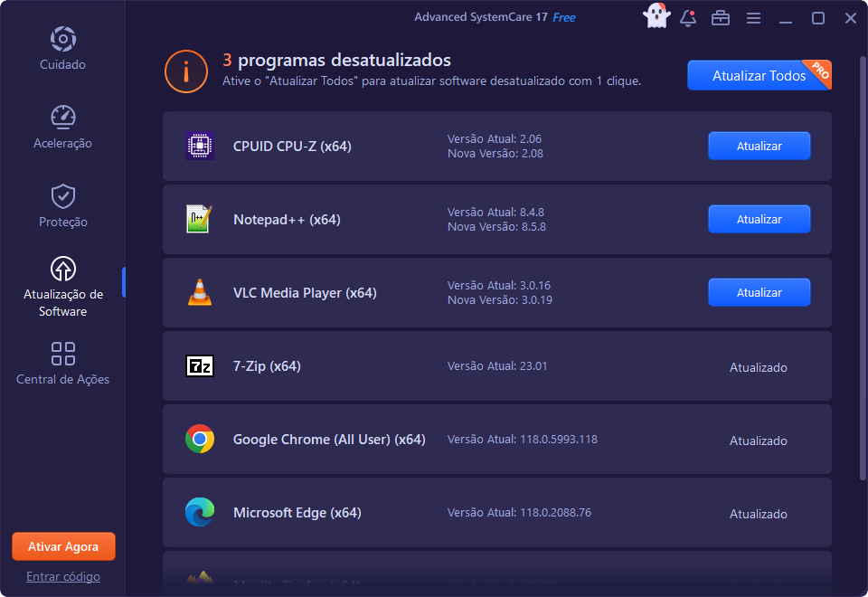Click Versão Atual: 118.0.5993.118 text
Image resolution: width=868 pixels, height=597 pixels.
pyautogui.click(x=523, y=440)
